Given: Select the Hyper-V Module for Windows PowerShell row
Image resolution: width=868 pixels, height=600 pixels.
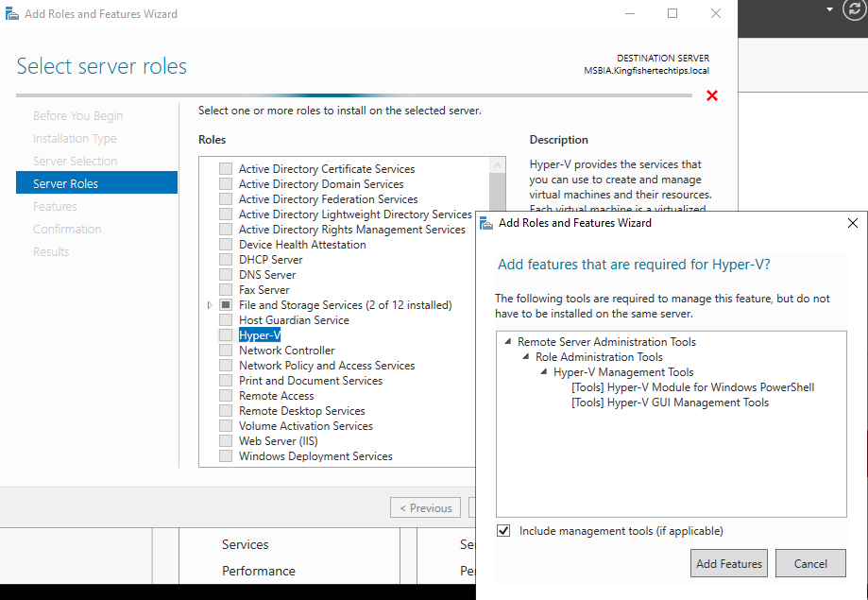Looking at the screenshot, I should (692, 387).
